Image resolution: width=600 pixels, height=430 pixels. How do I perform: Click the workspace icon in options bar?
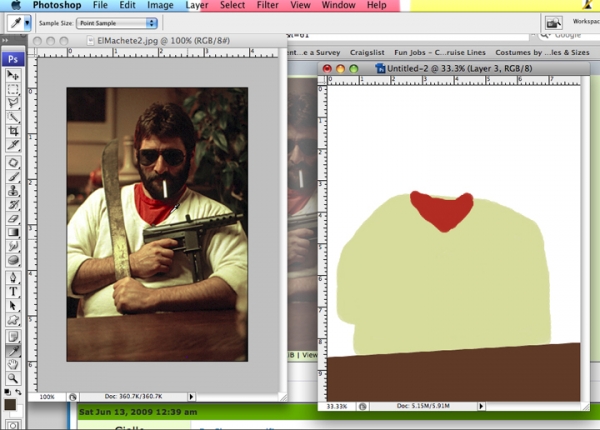[x=553, y=23]
